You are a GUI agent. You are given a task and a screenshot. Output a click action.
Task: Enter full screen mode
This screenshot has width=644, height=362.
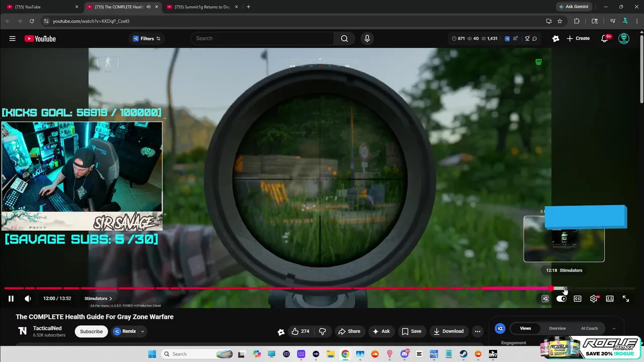tap(626, 299)
